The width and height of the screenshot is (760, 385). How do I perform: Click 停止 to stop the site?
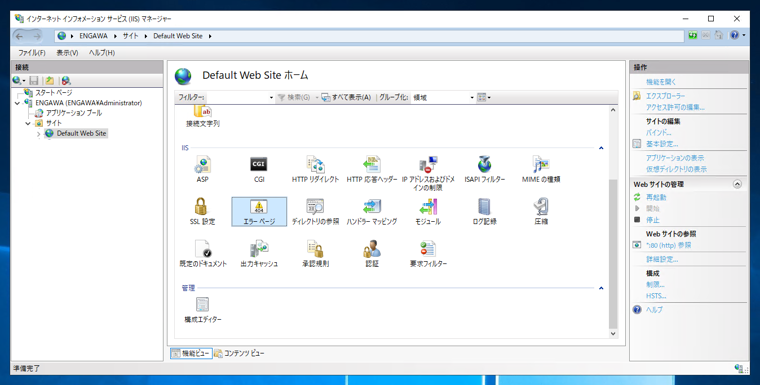(x=652, y=220)
